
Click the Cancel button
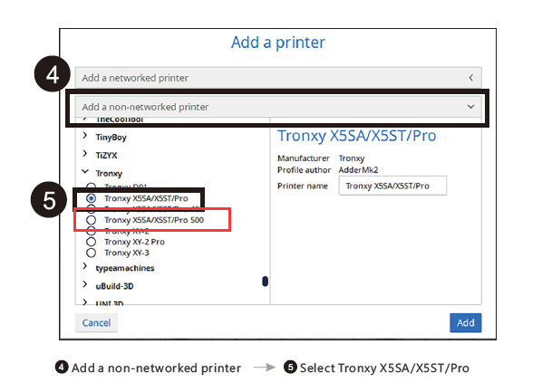pos(96,322)
